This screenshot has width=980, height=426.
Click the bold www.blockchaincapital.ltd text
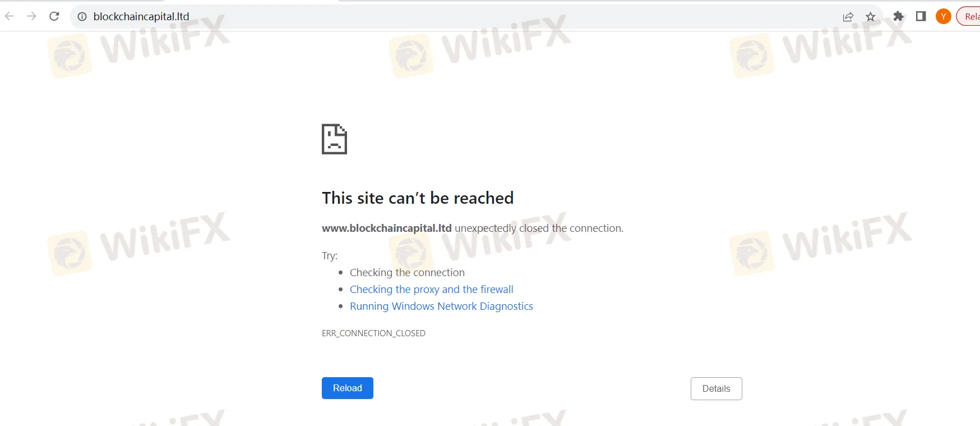(x=387, y=228)
